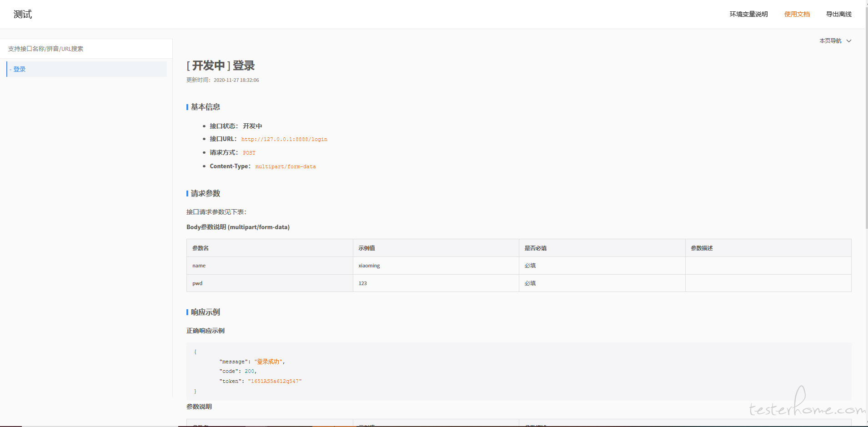Click 导出离线 in the top bar
This screenshot has height=427, width=868.
(838, 14)
